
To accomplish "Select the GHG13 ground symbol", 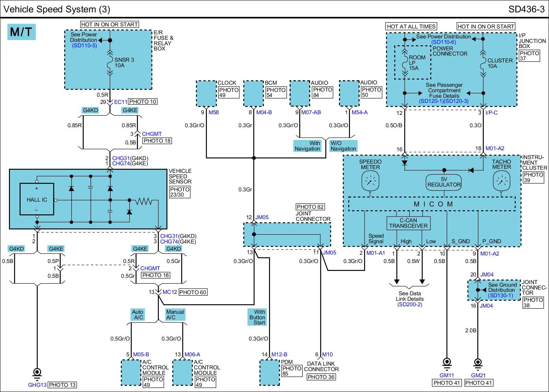I will tap(37, 372).
